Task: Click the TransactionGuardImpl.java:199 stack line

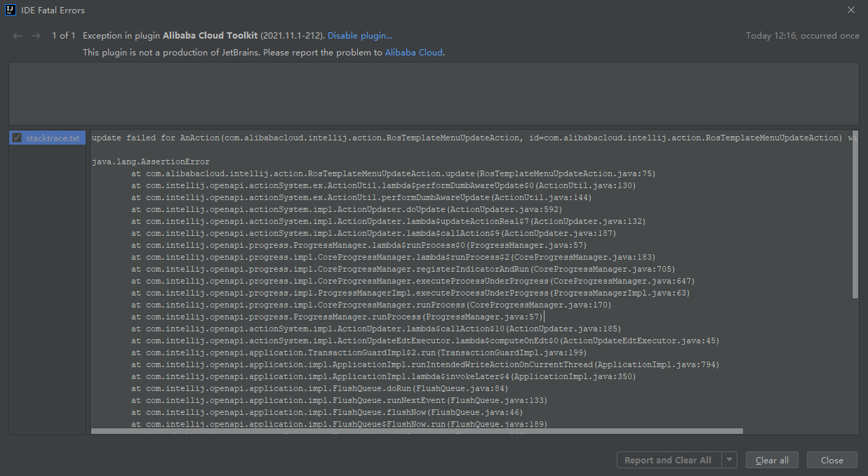Action: pyautogui.click(x=359, y=352)
